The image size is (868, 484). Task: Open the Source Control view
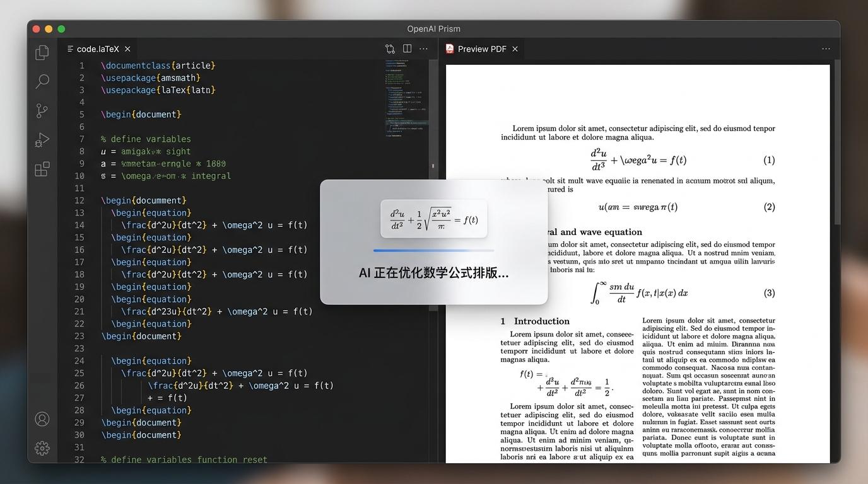[x=42, y=111]
